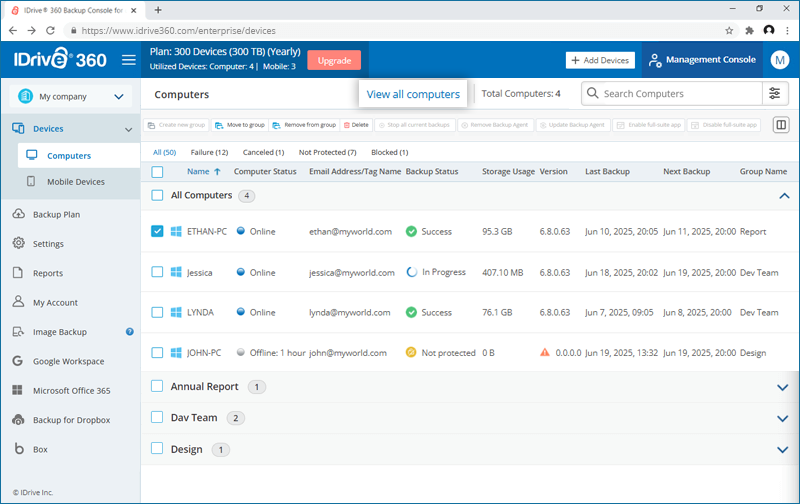The width and height of the screenshot is (800, 504).
Task: Uncheck the ETHAN-PC checkbox
Action: pos(157,231)
